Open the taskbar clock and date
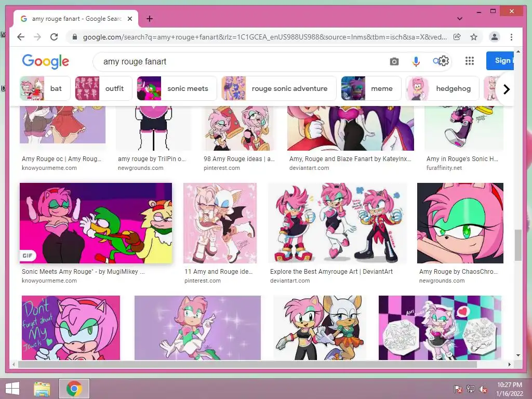Screen dimensions: 532x399 (x=510, y=389)
